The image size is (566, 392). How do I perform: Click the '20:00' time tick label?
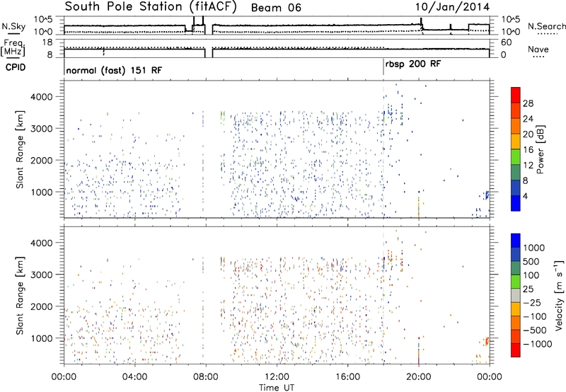(x=419, y=377)
